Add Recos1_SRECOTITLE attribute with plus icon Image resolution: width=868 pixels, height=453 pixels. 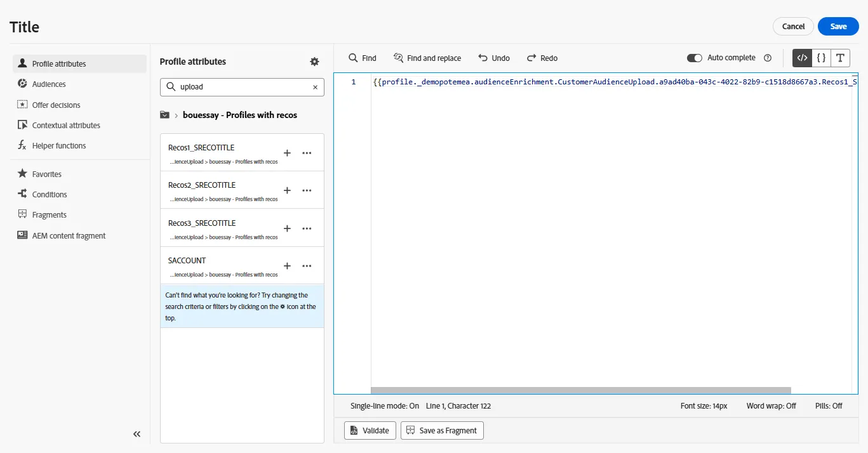287,153
